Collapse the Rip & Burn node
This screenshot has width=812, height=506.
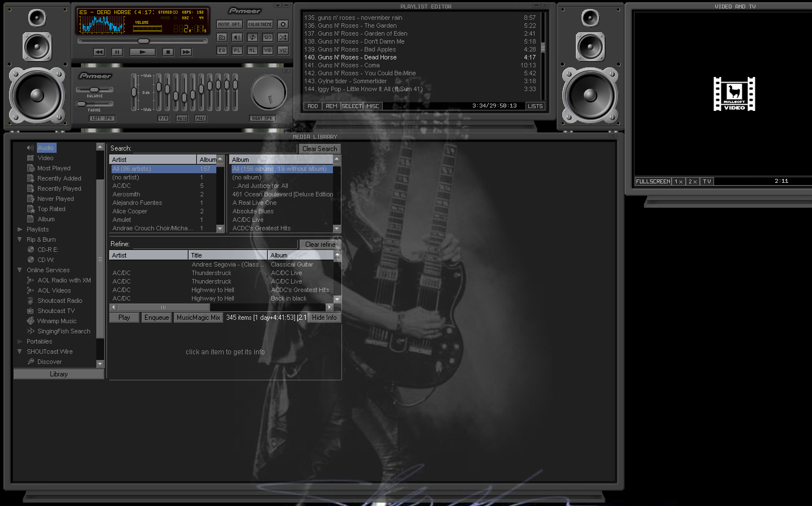tap(20, 239)
